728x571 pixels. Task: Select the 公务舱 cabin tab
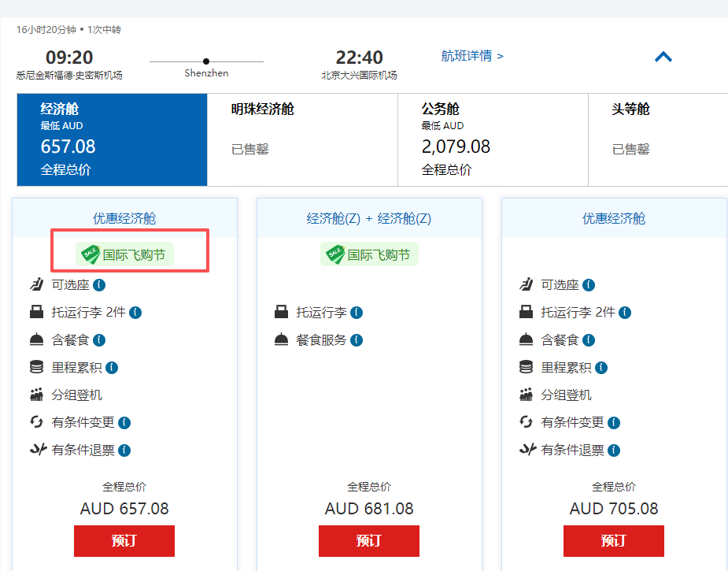[493, 139]
